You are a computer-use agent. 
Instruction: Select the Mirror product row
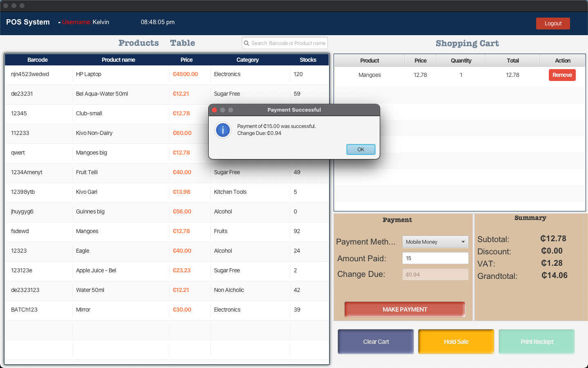tap(167, 310)
